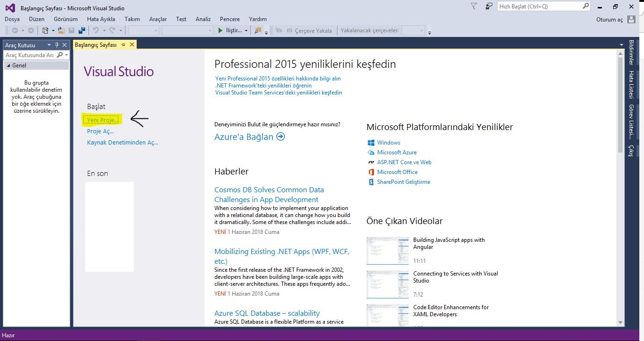Open the Yardım menu
This screenshot has width=644, height=341.
[258, 19]
